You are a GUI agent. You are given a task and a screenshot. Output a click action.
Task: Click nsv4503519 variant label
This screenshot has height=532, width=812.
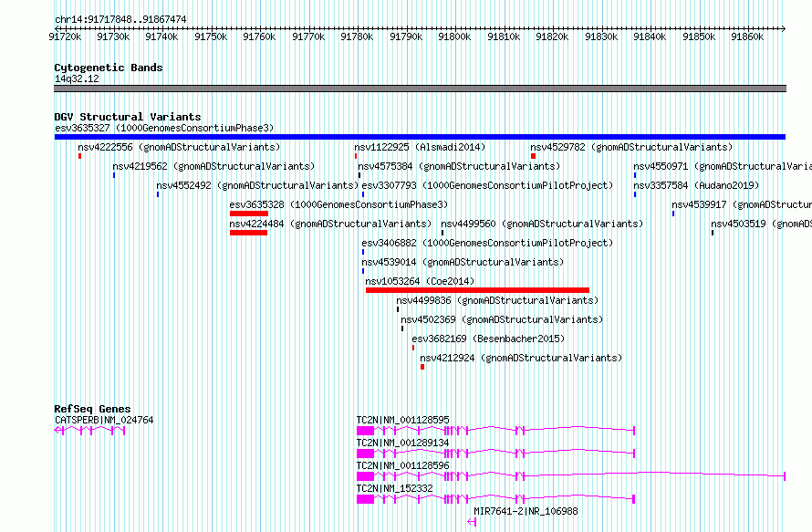tap(761, 224)
